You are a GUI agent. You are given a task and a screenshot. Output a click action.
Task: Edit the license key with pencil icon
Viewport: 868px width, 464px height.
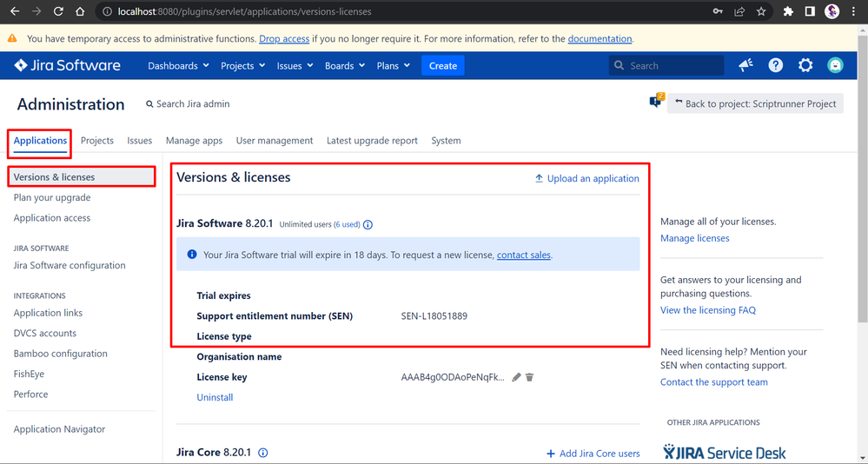pyautogui.click(x=516, y=377)
